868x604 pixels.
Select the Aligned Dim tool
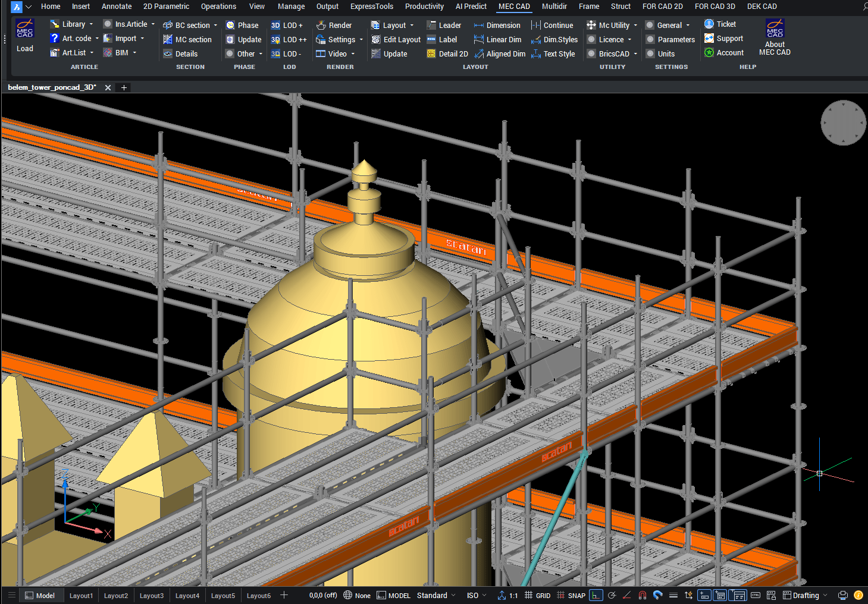click(500, 54)
